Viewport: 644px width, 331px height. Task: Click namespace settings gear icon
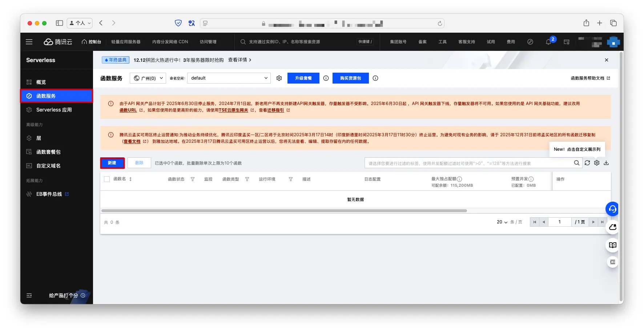279,78
